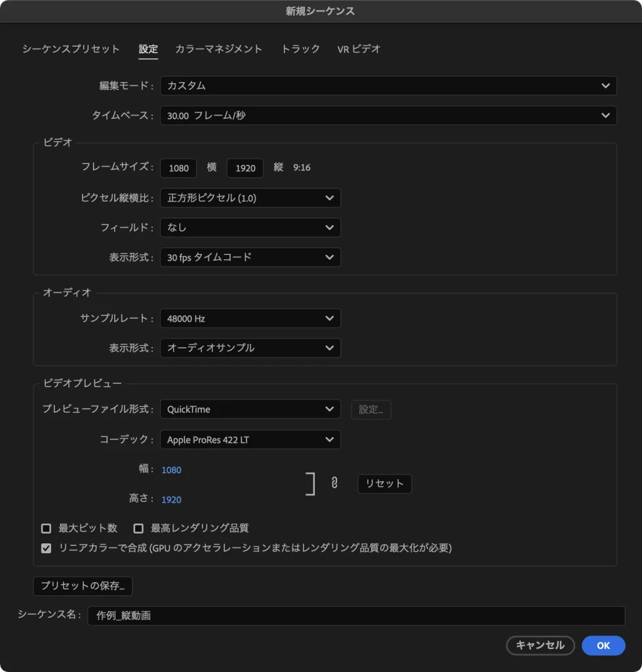The width and height of the screenshot is (642, 672).
Task: Open the 編集モード dropdown showing カスタム
Action: tap(388, 86)
